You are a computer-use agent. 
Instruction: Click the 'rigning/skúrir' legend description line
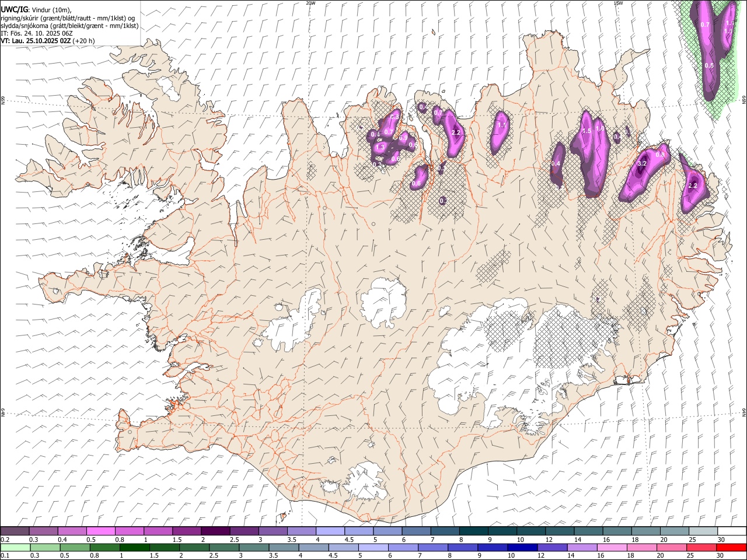[x=68, y=17]
